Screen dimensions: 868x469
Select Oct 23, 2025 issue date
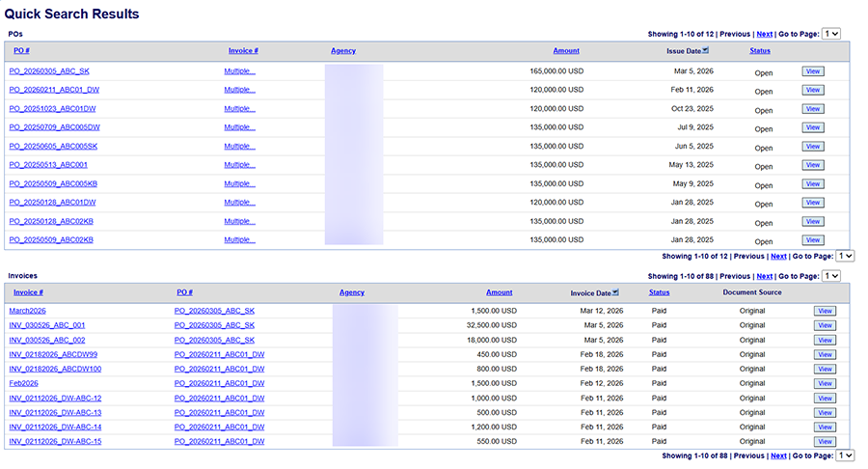pyautogui.click(x=692, y=108)
